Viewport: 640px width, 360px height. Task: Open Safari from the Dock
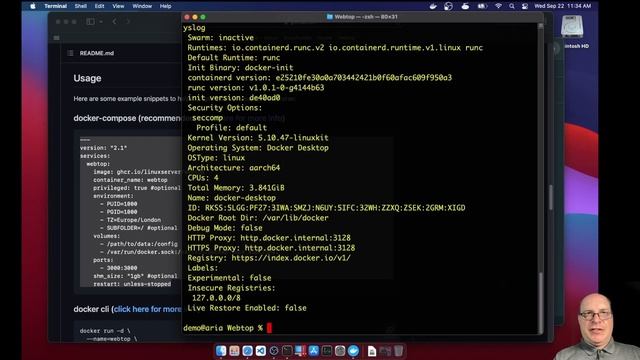[x=247, y=351]
